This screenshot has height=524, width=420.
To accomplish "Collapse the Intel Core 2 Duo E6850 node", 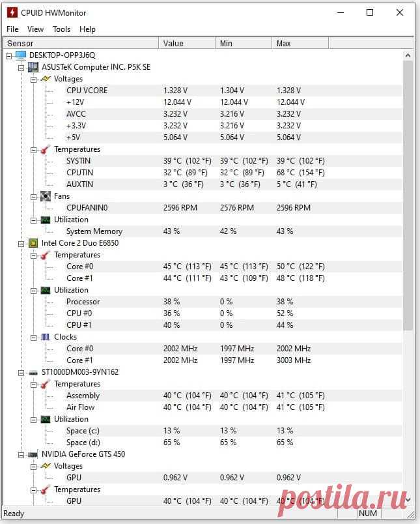I will 21,244.
